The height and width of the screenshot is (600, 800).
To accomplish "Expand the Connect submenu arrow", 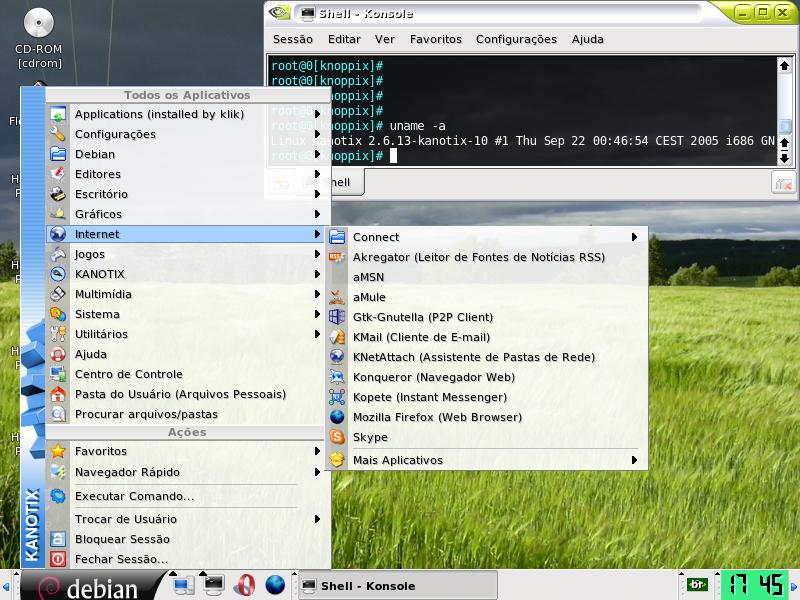I will (x=634, y=237).
